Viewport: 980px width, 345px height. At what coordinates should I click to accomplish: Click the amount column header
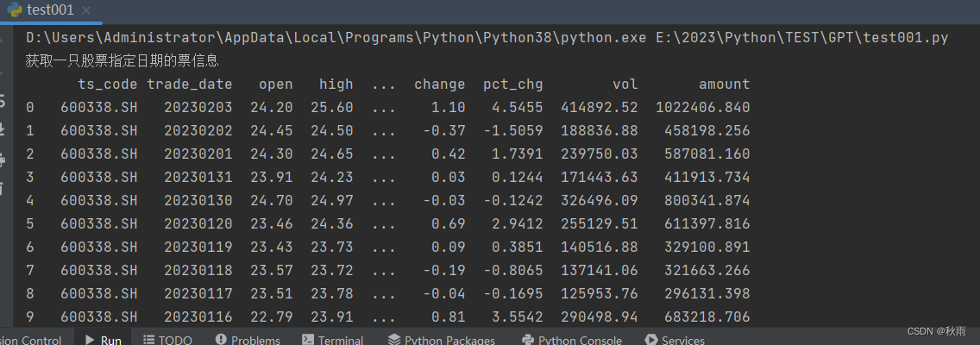pos(725,85)
